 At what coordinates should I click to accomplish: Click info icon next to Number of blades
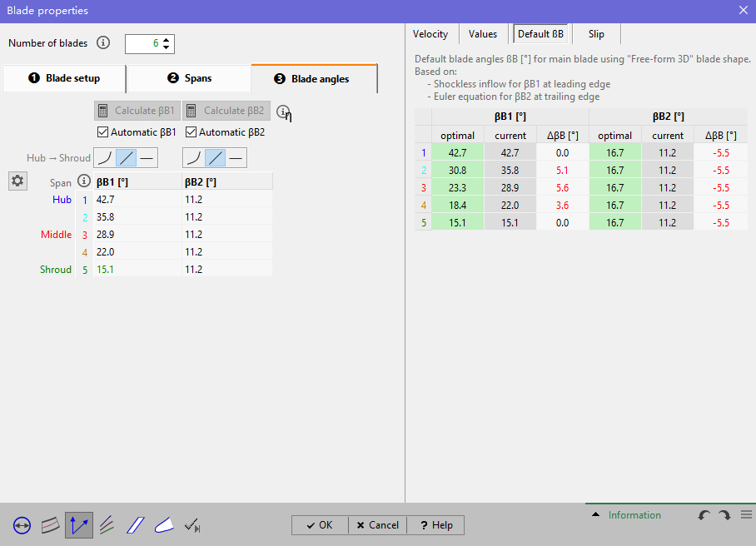(x=103, y=42)
